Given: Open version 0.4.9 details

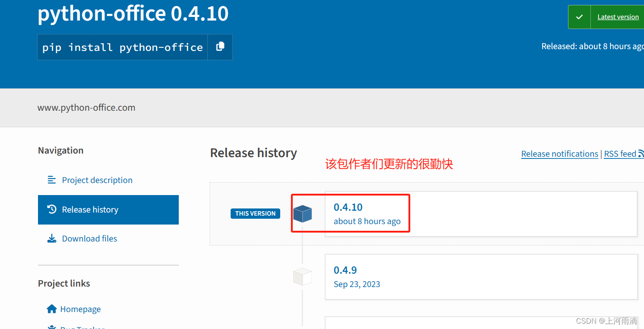Looking at the screenshot, I should click(x=345, y=270).
